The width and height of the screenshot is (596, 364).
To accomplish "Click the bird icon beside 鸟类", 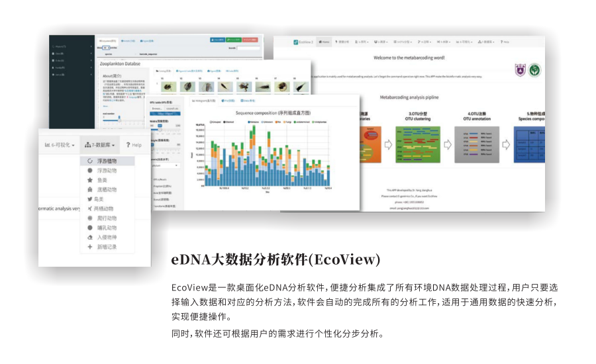I will click(x=90, y=199).
